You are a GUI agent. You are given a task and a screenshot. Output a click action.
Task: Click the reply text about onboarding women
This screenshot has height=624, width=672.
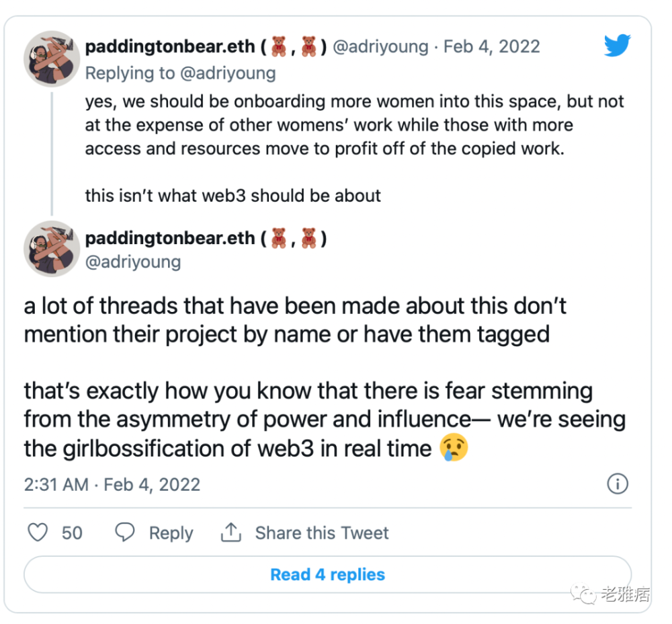pyautogui.click(x=354, y=124)
